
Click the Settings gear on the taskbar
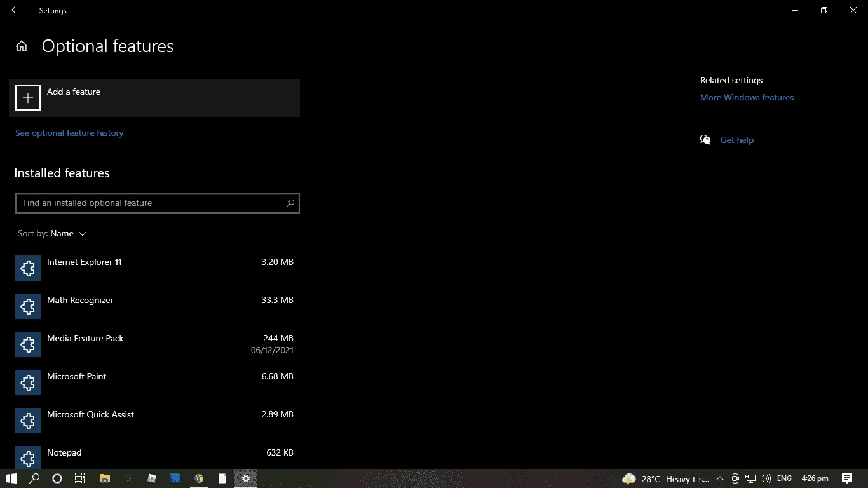[246, 478]
